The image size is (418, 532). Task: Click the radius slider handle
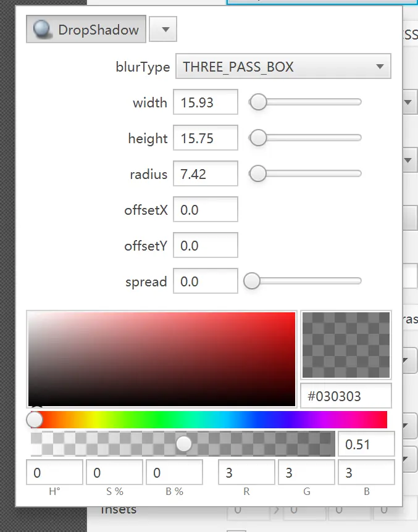pyautogui.click(x=257, y=174)
